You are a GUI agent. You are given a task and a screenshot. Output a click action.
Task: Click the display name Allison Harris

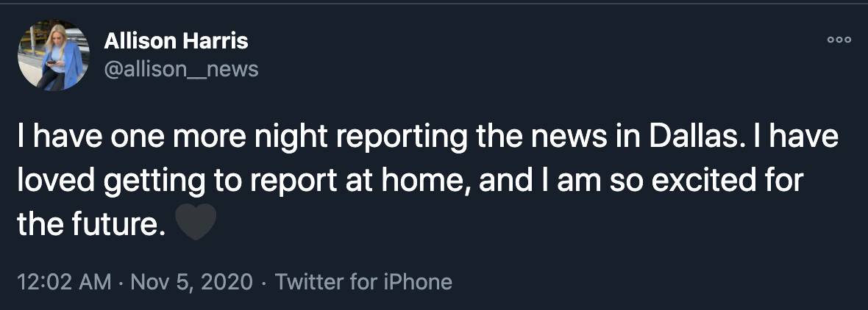[176, 41]
